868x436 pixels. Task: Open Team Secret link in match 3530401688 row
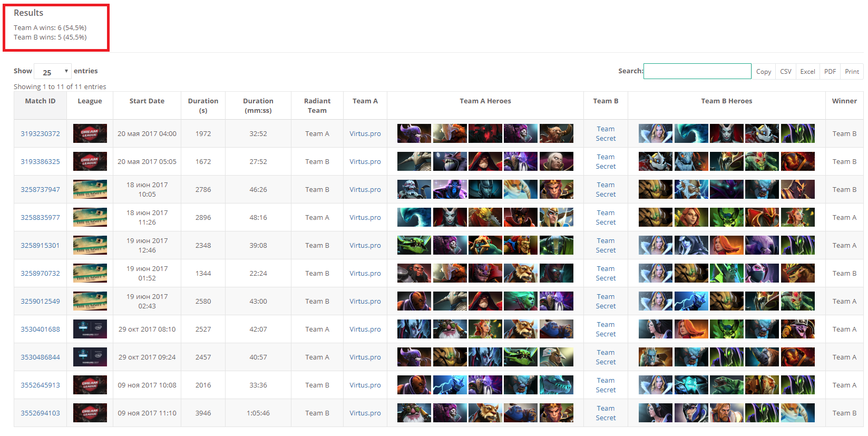606,329
